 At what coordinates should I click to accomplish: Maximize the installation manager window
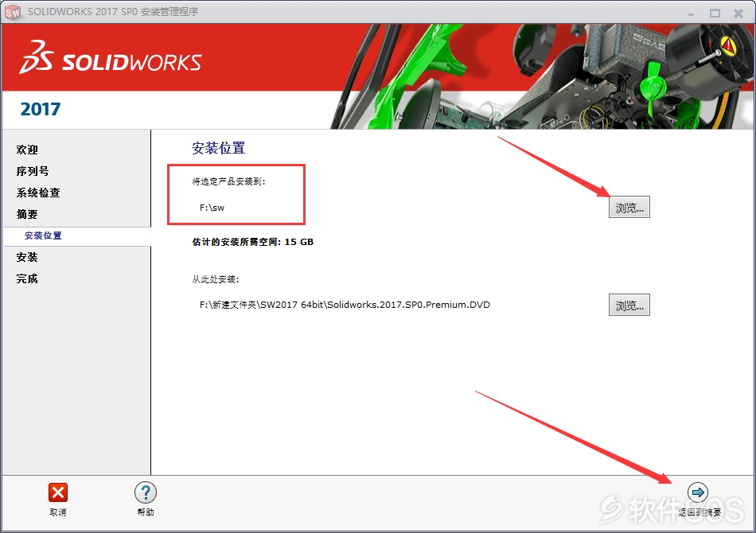pos(715,13)
